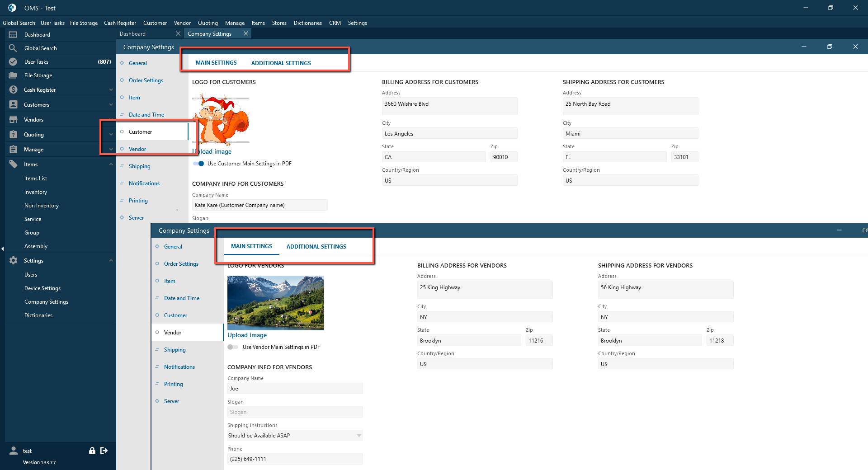Screen dimensions: 868x470
Task: Click the OMS app logo in title bar
Action: pos(12,8)
